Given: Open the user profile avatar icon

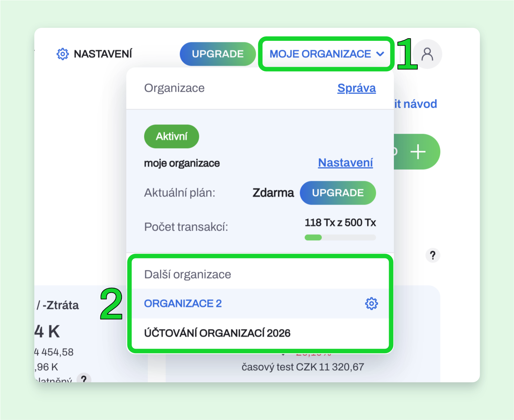Looking at the screenshot, I should tap(427, 54).
